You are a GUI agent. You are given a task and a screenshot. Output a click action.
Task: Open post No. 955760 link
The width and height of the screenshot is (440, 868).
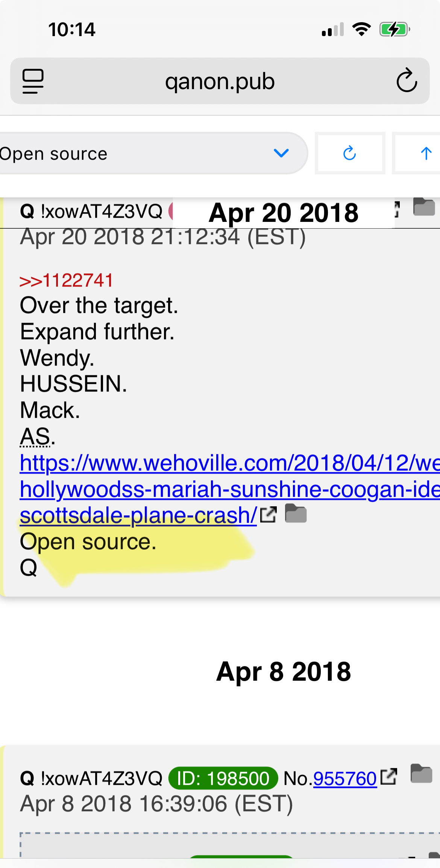coord(345,778)
